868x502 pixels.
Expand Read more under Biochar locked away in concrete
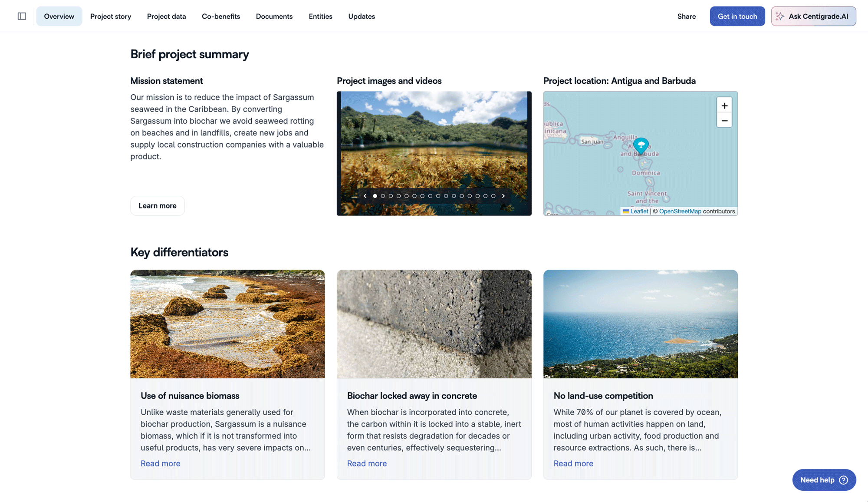pyautogui.click(x=367, y=463)
